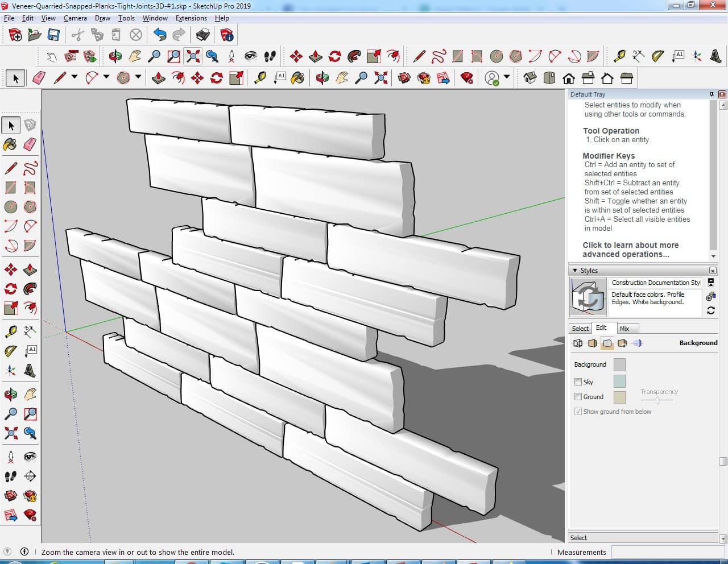The width and height of the screenshot is (728, 564).
Task: Click the Background color swatch
Action: [x=619, y=365]
